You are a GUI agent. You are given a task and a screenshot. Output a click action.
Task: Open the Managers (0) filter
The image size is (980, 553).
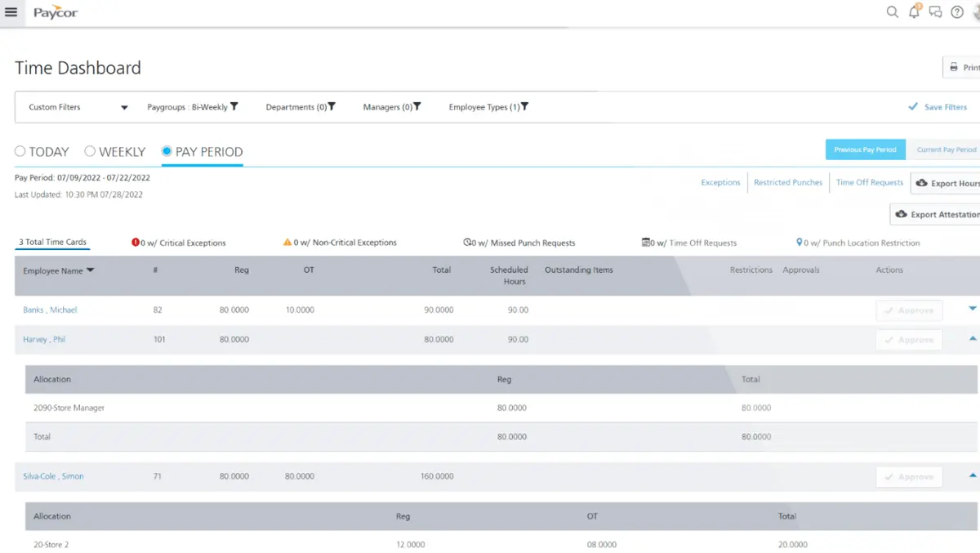(392, 107)
